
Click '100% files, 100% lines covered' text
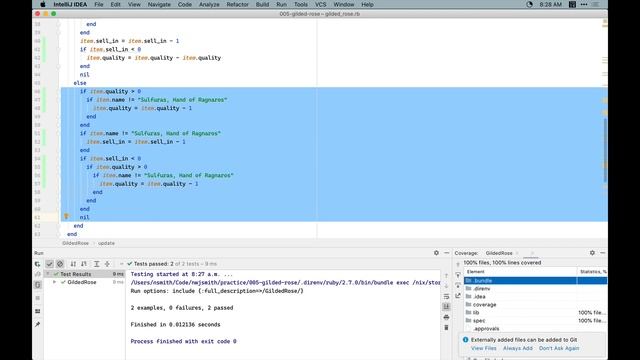pos(502,262)
